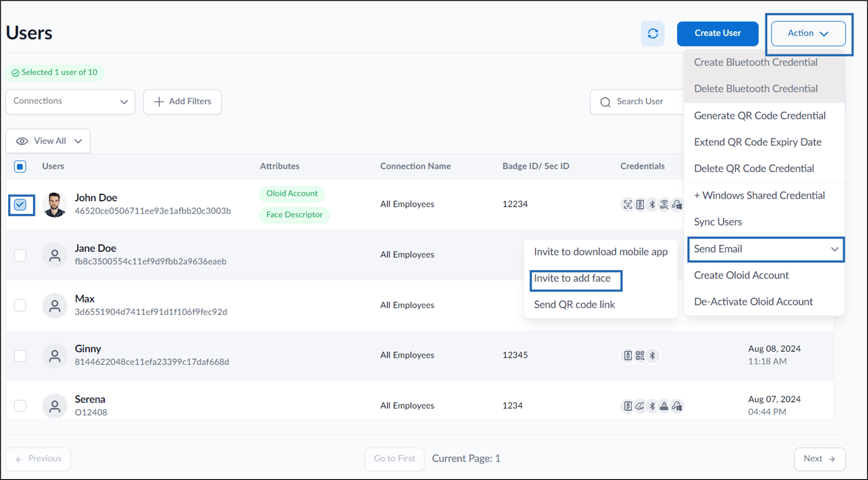
Task: Click the refresh users icon
Action: (x=653, y=33)
